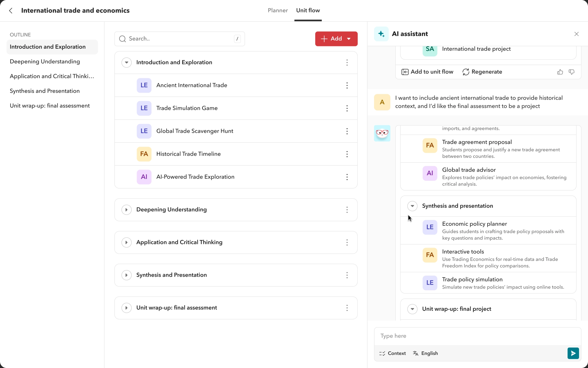Expand the Deepening Understanding section
The height and width of the screenshot is (368, 588).
click(x=126, y=210)
